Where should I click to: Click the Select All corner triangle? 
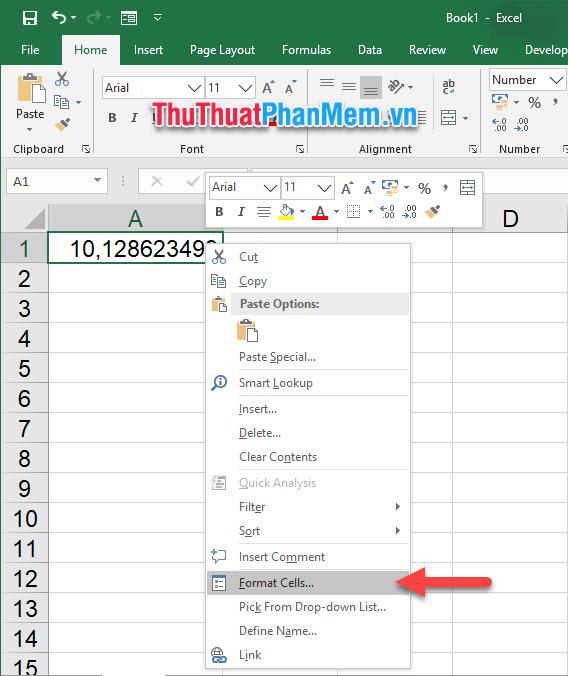[x=35, y=219]
